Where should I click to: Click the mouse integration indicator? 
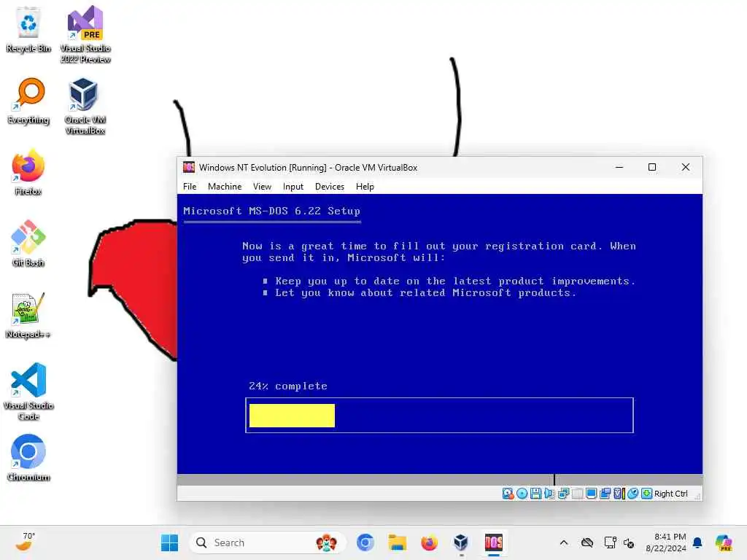tap(632, 494)
